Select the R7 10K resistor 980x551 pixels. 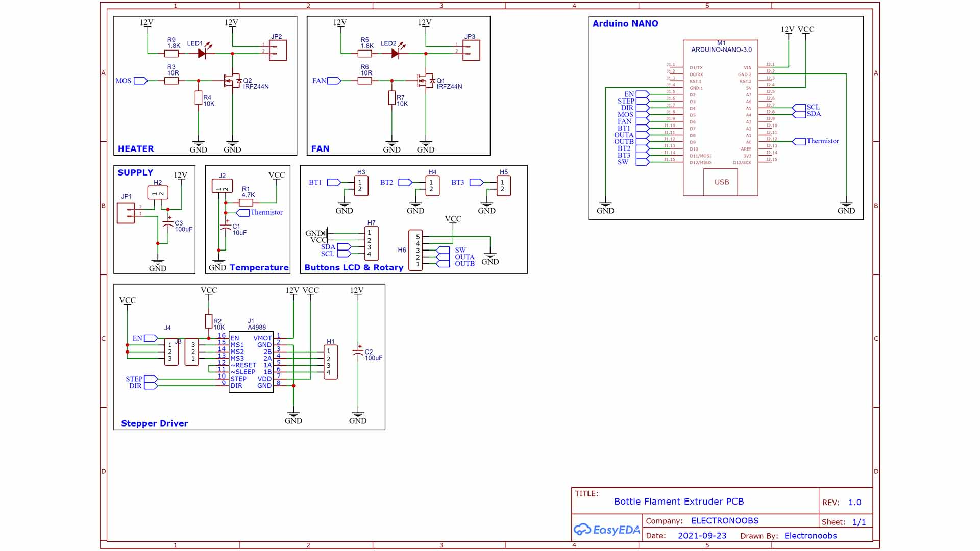(x=392, y=98)
